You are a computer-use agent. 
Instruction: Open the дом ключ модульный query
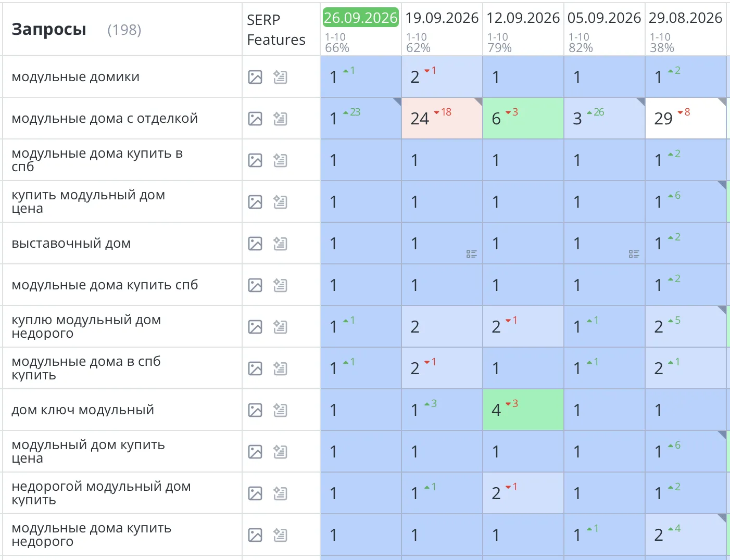point(83,410)
